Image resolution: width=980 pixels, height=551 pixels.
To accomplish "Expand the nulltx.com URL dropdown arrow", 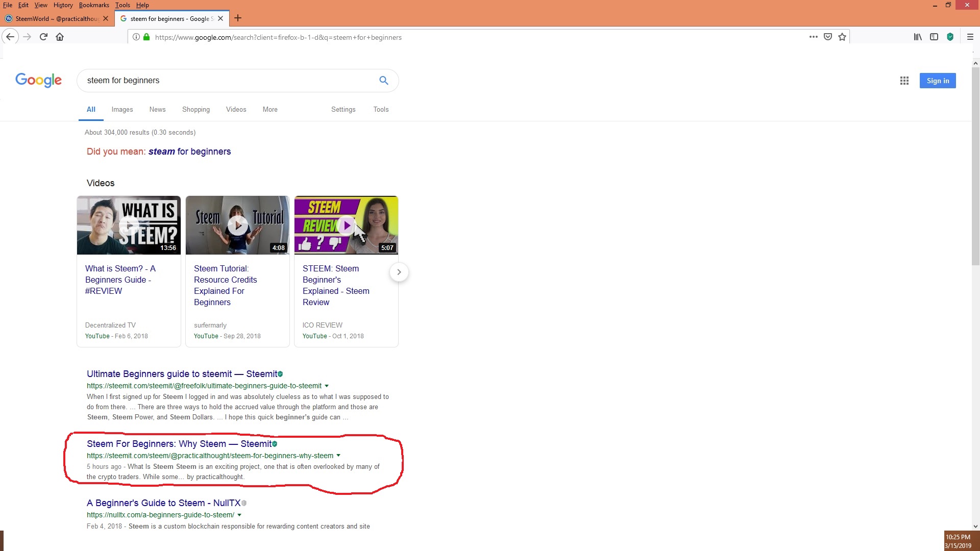I will coord(239,515).
